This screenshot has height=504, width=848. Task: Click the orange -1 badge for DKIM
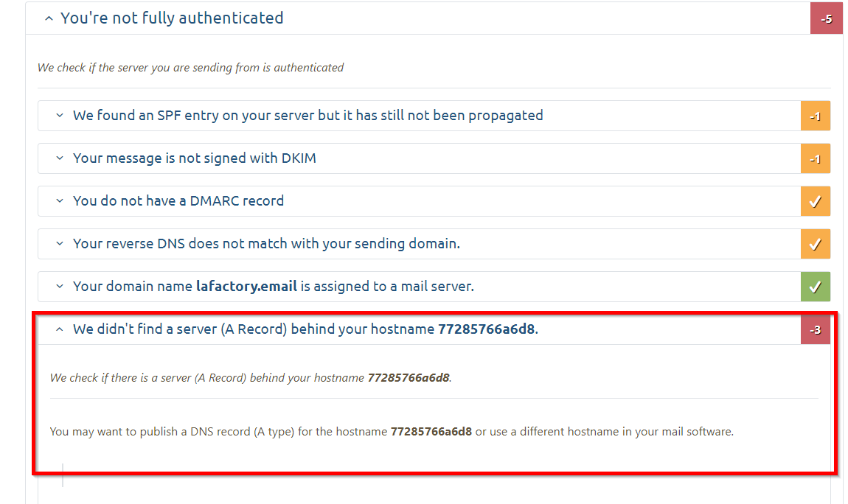point(815,158)
